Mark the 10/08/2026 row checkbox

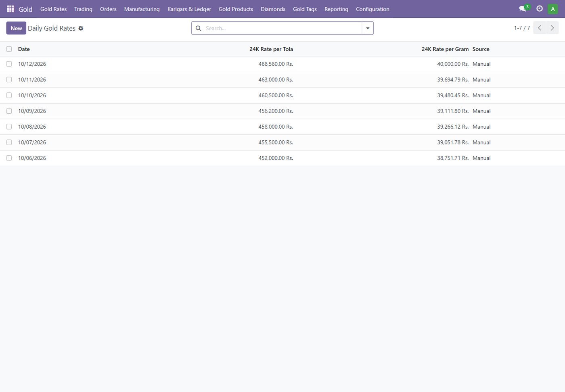tap(9, 127)
